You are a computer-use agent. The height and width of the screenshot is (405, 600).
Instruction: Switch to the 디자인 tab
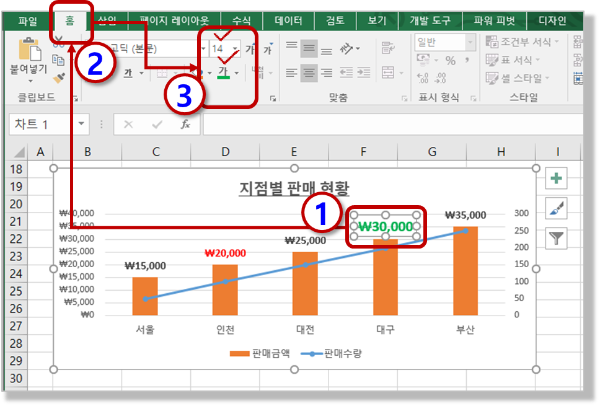[x=552, y=21]
